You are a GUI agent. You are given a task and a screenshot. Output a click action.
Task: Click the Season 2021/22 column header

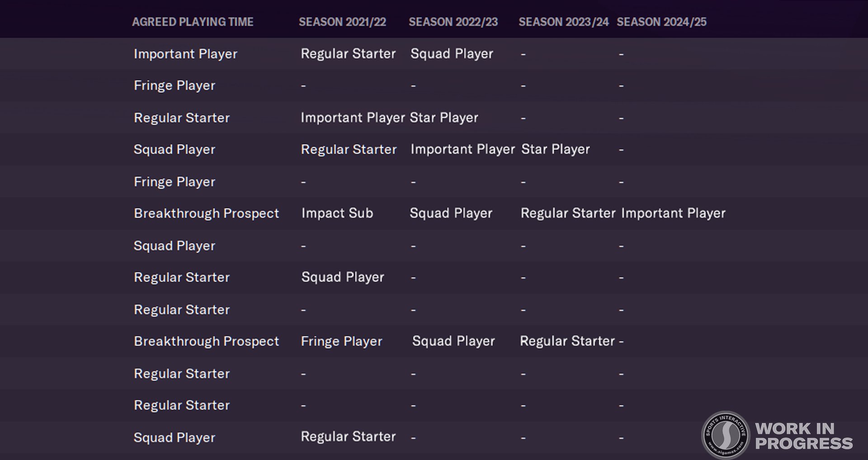point(342,22)
